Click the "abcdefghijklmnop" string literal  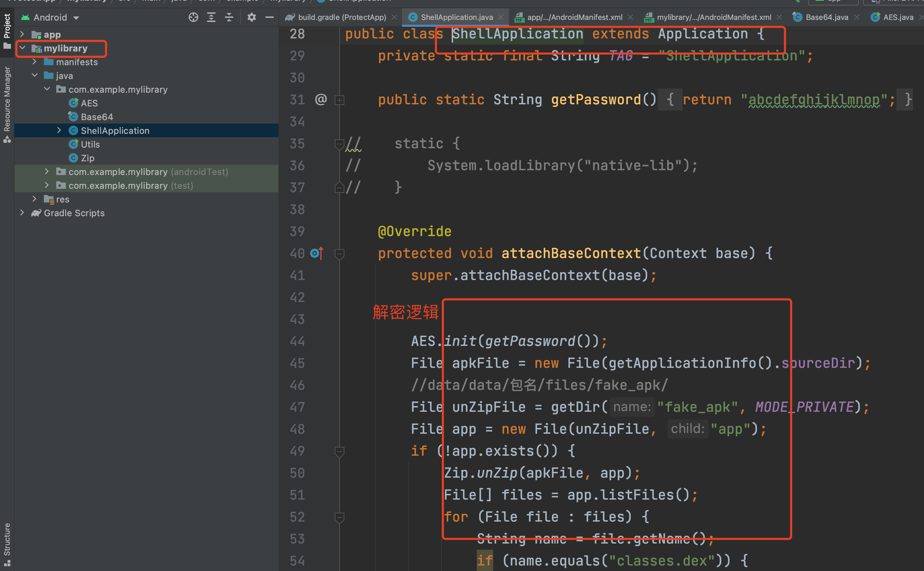(814, 100)
